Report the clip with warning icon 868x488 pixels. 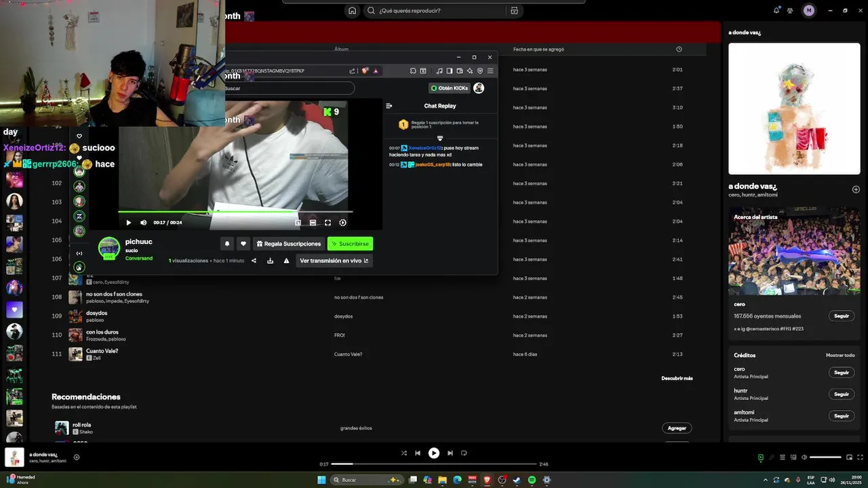[286, 260]
